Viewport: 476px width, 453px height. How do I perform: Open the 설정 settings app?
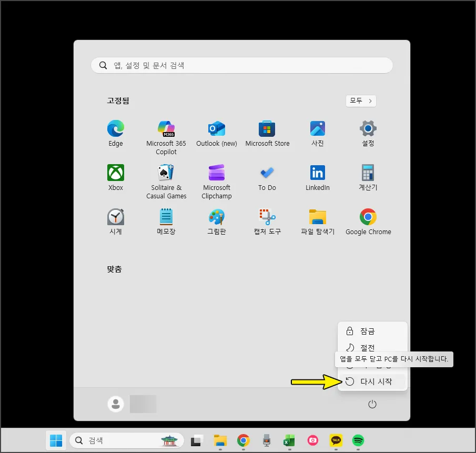tap(368, 133)
